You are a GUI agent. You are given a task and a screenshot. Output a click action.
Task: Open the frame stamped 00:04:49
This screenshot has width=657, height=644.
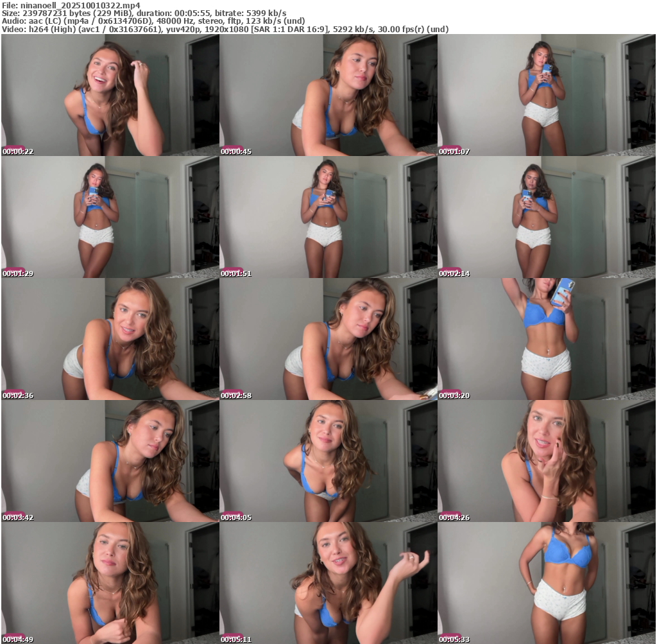(110, 583)
